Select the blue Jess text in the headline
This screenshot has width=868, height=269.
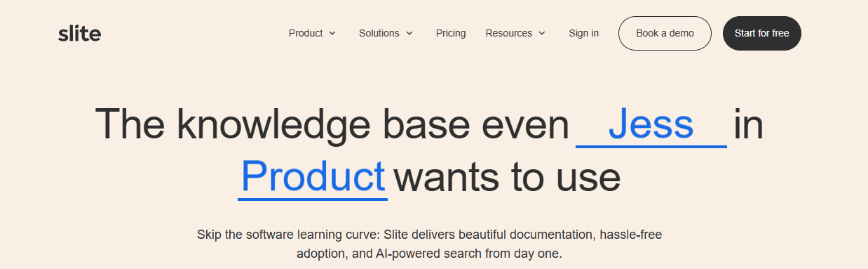(651, 124)
